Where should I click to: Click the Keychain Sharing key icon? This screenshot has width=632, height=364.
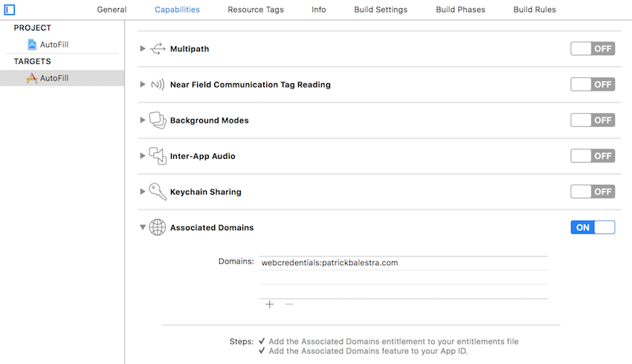[158, 192]
